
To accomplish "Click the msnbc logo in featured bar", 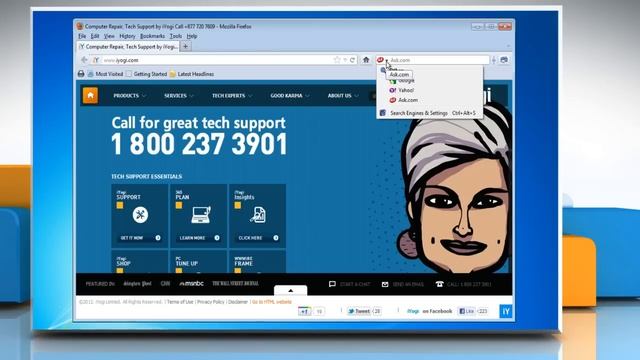I will point(191,284).
